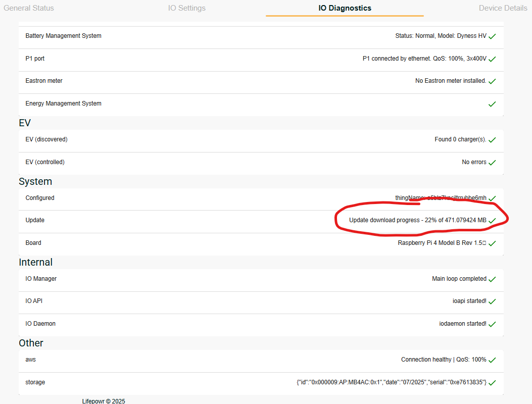Select the IO Diagnostics tab
Image resolution: width=532 pixels, height=404 pixels.
pyautogui.click(x=345, y=8)
